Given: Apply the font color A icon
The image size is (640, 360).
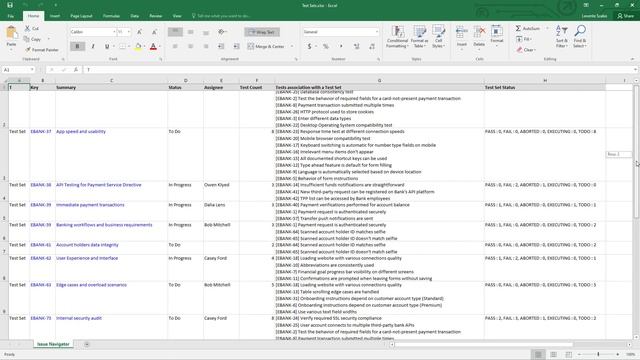Looking at the screenshot, I should 153,47.
